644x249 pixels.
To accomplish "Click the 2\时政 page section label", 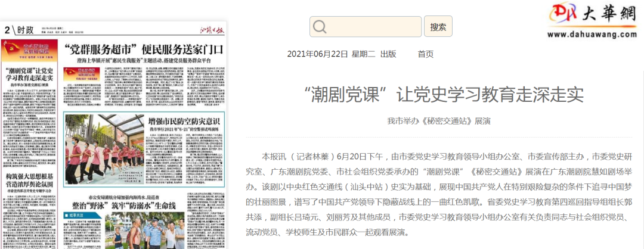I will [19, 30].
